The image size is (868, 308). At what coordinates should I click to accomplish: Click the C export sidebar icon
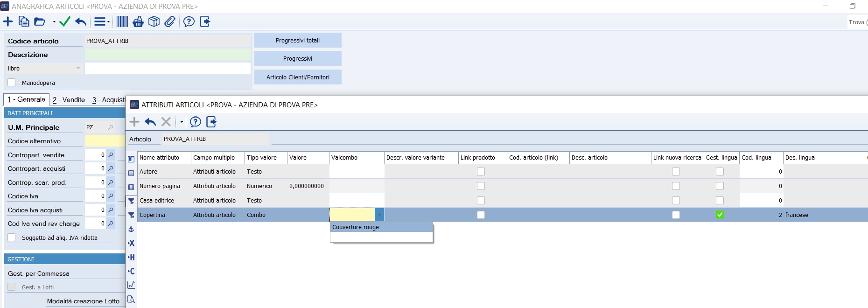(131, 271)
